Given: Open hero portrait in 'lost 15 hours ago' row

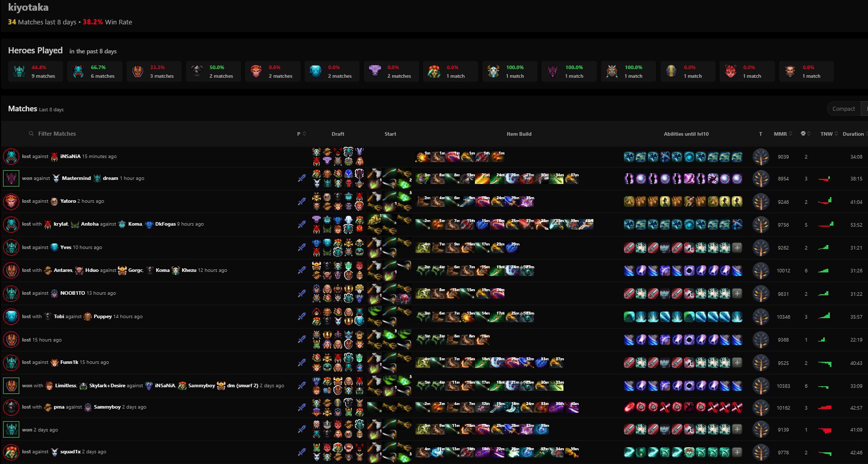Looking at the screenshot, I should point(11,339).
